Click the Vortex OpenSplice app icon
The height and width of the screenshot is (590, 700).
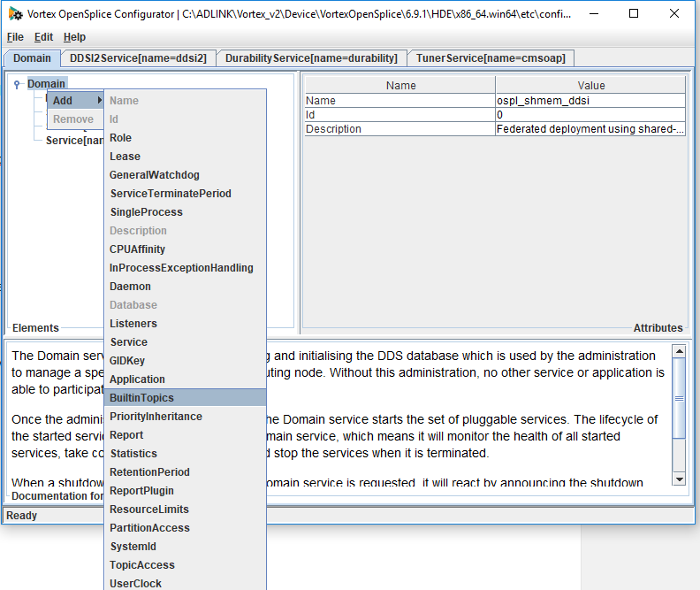15,14
